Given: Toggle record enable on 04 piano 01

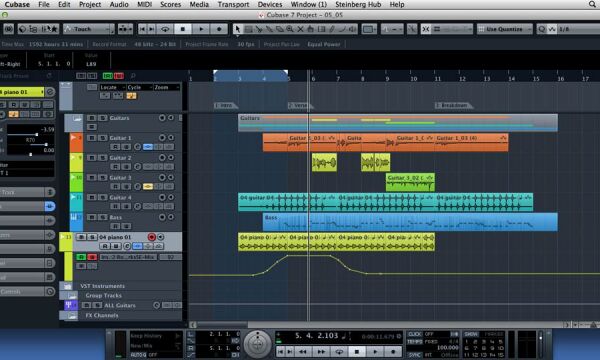Looking at the screenshot, I should (152, 237).
